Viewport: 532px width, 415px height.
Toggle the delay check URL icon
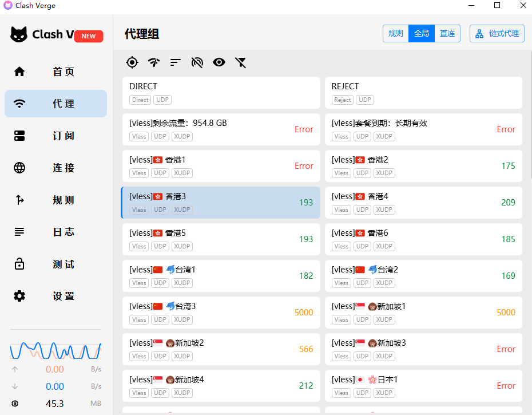point(197,62)
